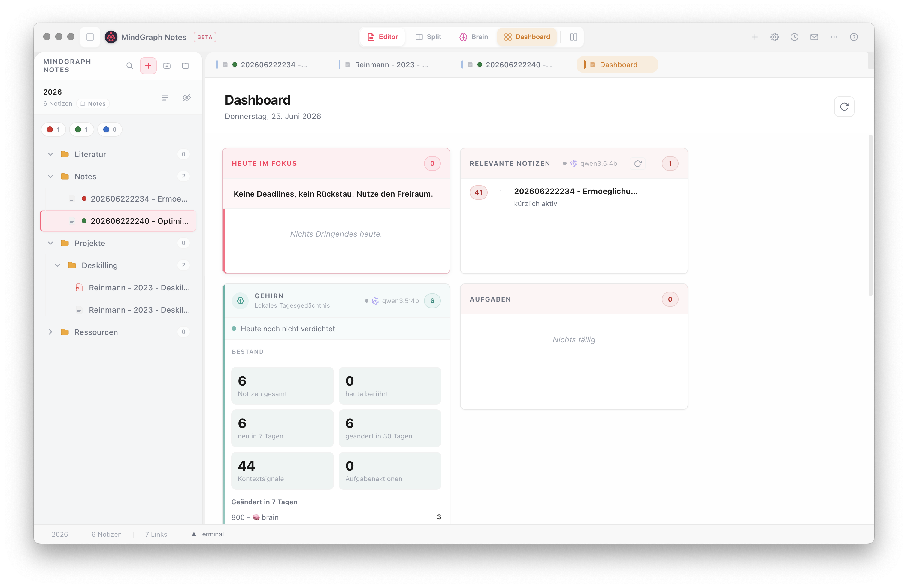908x588 pixels.
Task: Expand the Ressourcen folder
Action: pyautogui.click(x=50, y=332)
